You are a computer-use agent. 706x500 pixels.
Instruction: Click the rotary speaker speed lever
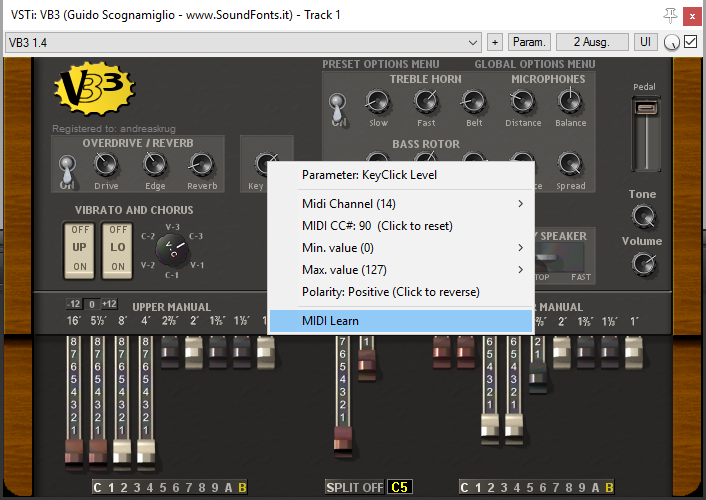[546, 257]
